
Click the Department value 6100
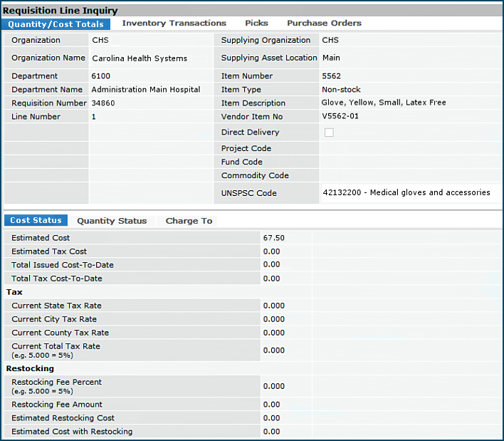101,76
